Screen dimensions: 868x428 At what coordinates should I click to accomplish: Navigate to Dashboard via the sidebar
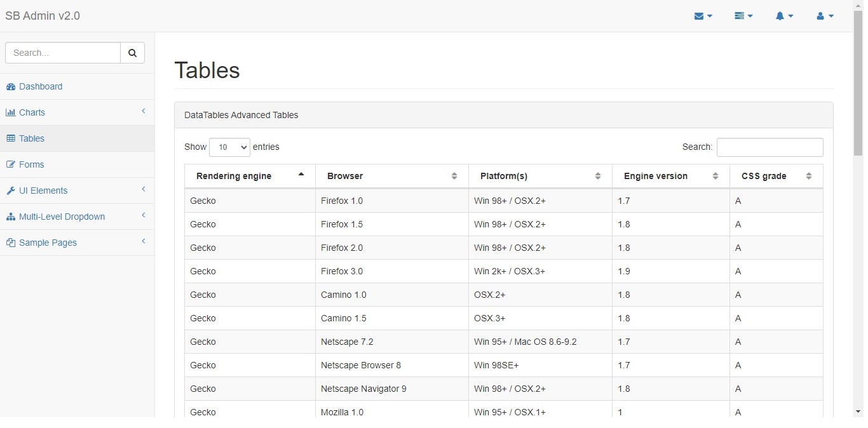coord(40,86)
